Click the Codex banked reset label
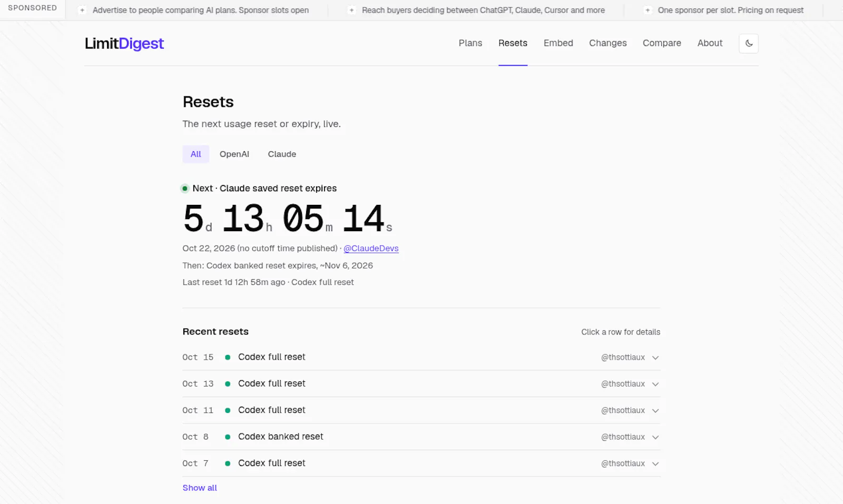This screenshot has width=843, height=504. [x=281, y=437]
